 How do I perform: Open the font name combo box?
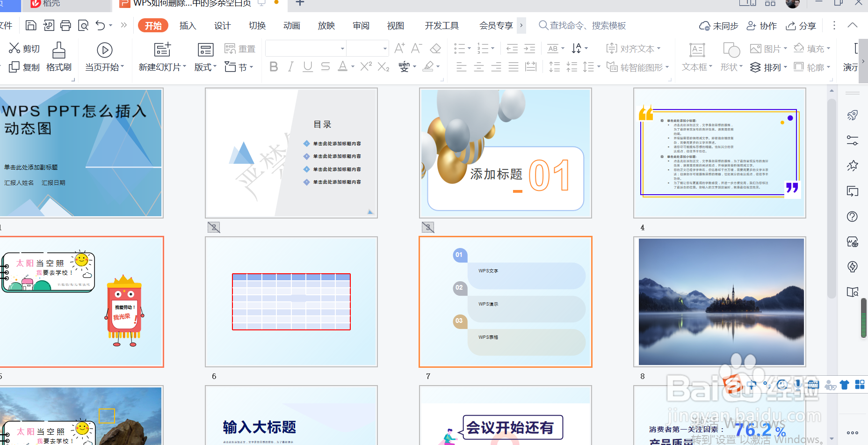point(305,48)
